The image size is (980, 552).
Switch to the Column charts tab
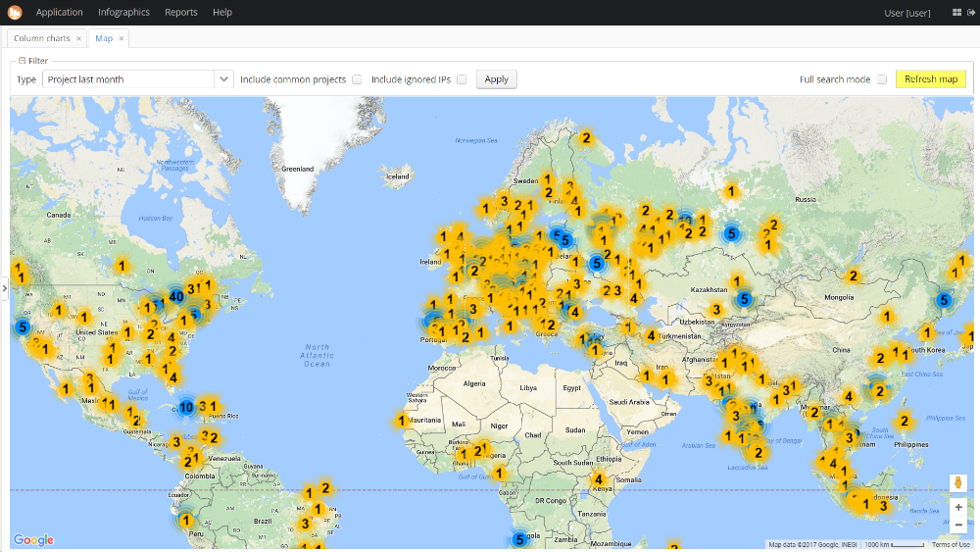[x=42, y=38]
